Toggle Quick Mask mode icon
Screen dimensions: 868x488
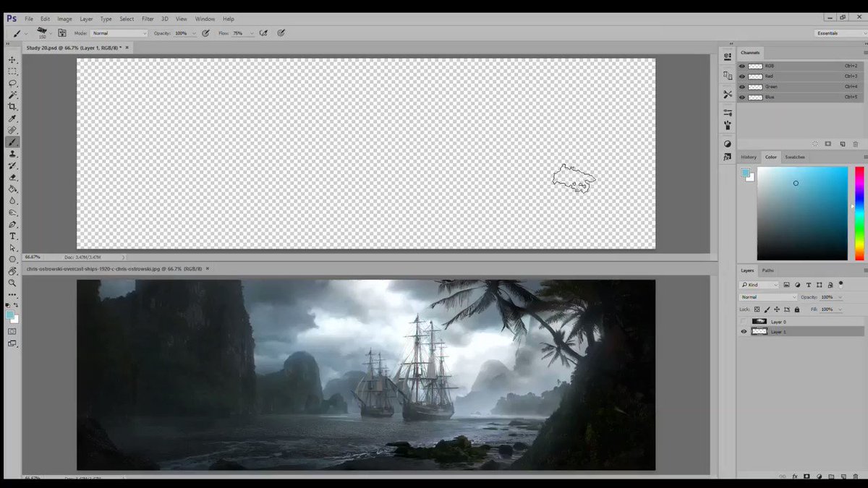(x=12, y=331)
